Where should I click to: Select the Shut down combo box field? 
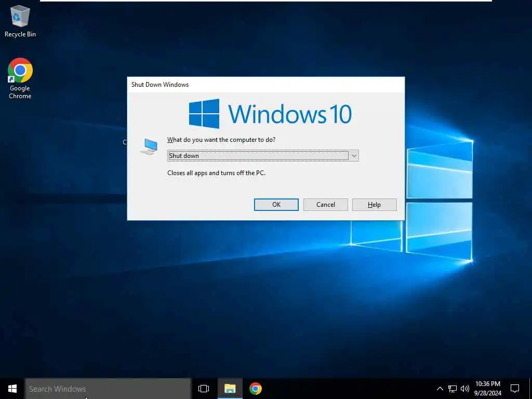(262, 156)
